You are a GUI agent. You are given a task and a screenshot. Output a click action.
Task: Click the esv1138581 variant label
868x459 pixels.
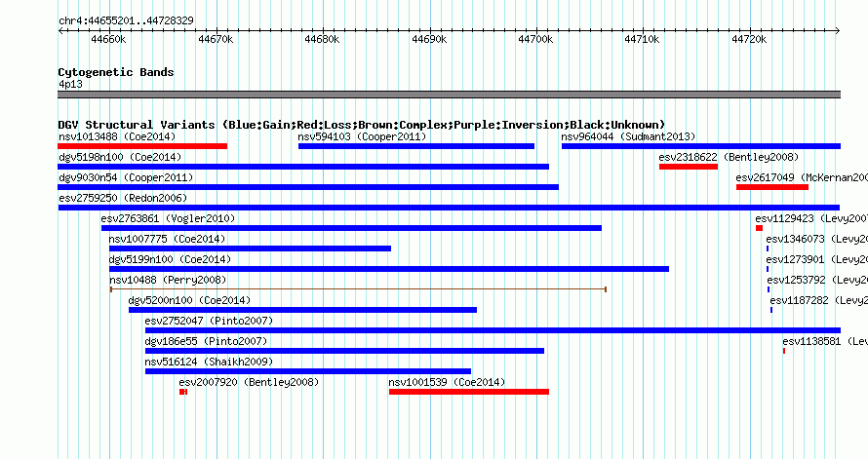pyautogui.click(x=825, y=341)
